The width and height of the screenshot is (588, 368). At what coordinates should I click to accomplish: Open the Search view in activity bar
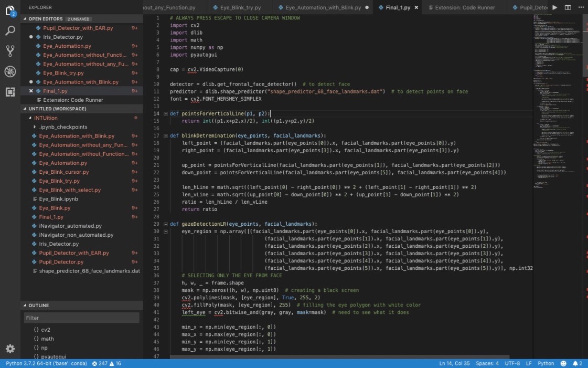(x=10, y=30)
